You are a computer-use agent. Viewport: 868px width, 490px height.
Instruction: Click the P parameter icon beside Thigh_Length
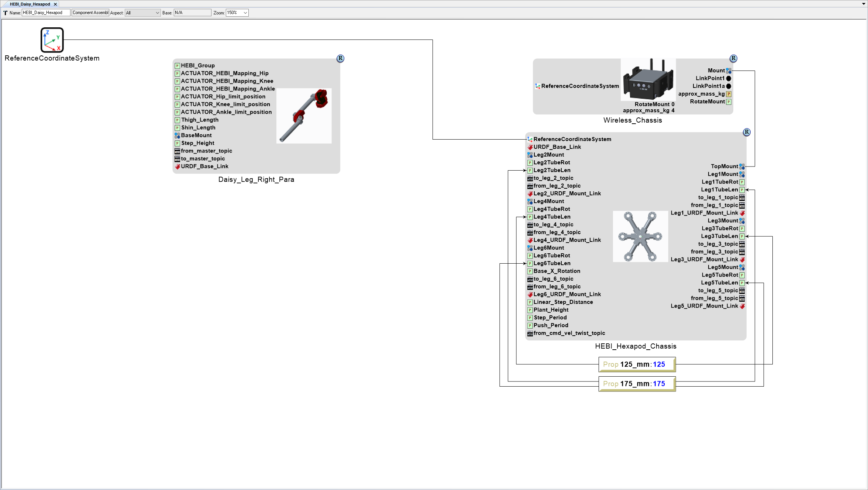tap(178, 120)
